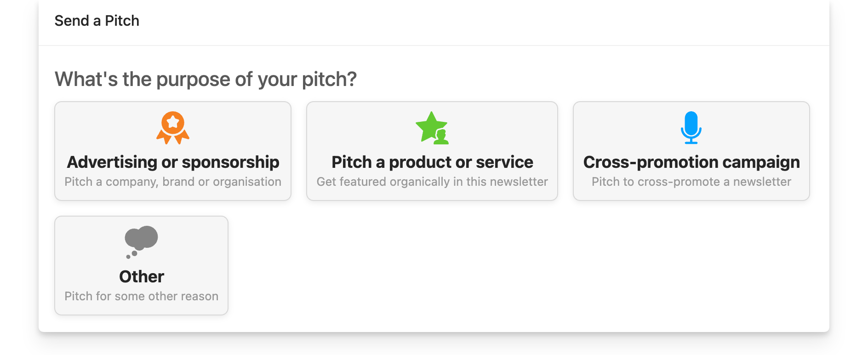Click the gray thought bubble icon
The width and height of the screenshot is (868, 355).
click(x=141, y=242)
